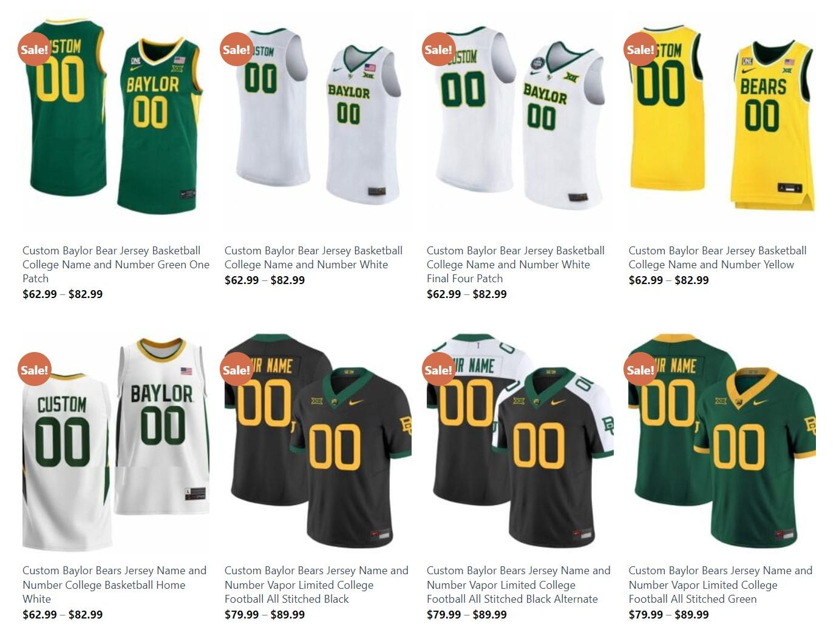The height and width of the screenshot is (644, 839).
Task: Click Sale badge on green football jersey
Action: (640, 370)
